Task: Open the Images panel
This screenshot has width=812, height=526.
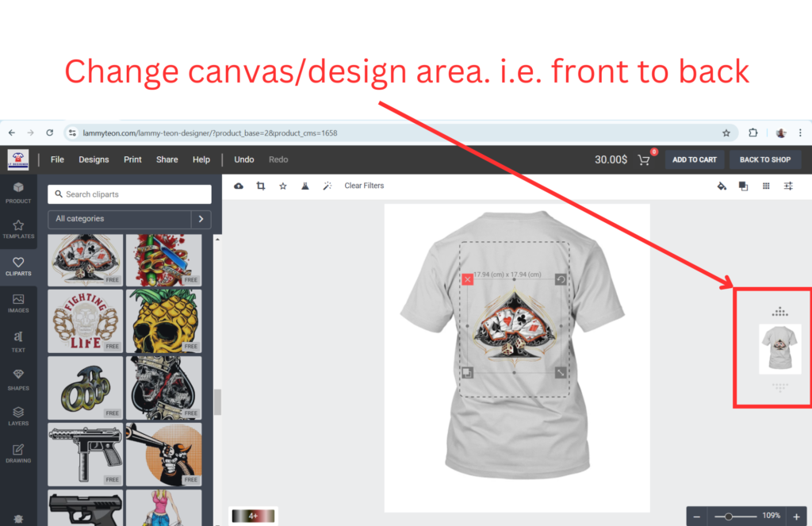Action: pos(18,304)
